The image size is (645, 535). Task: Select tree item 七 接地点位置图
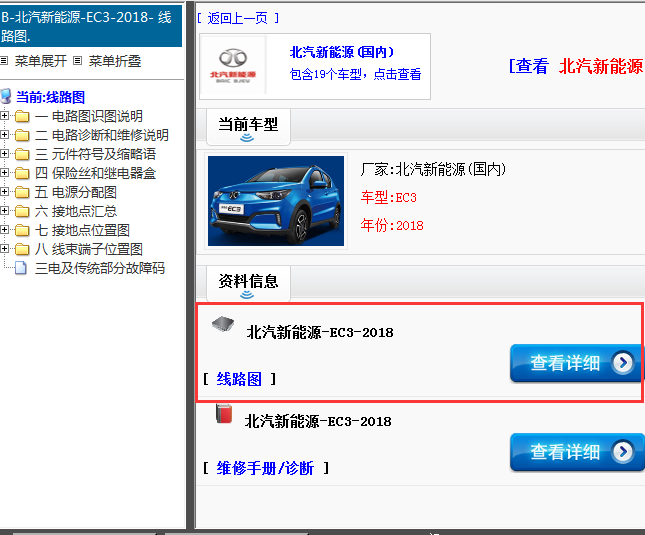(x=82, y=230)
